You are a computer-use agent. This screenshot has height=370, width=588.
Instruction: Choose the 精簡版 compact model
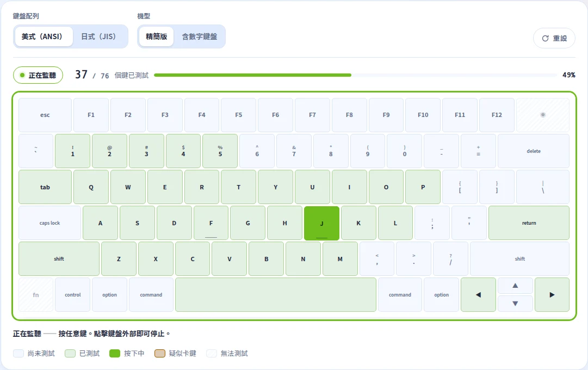(156, 36)
